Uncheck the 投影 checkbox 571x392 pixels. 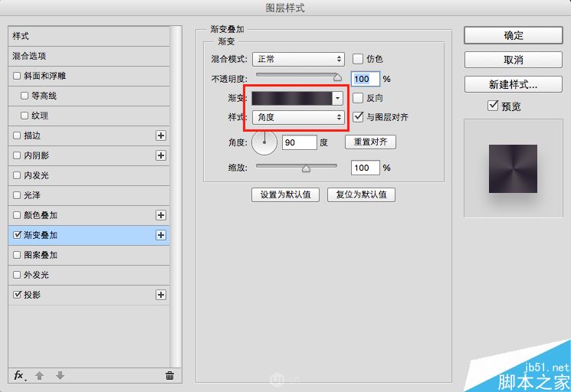[17, 295]
